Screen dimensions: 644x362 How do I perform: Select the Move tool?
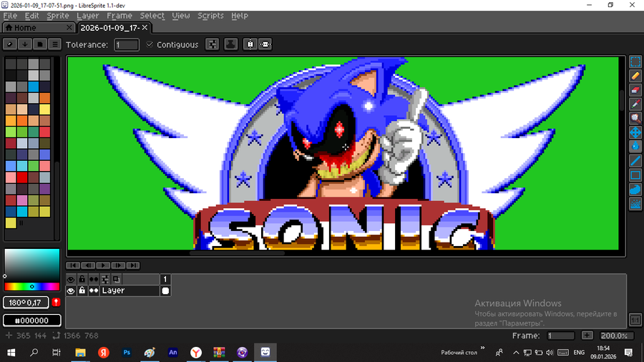(x=635, y=132)
